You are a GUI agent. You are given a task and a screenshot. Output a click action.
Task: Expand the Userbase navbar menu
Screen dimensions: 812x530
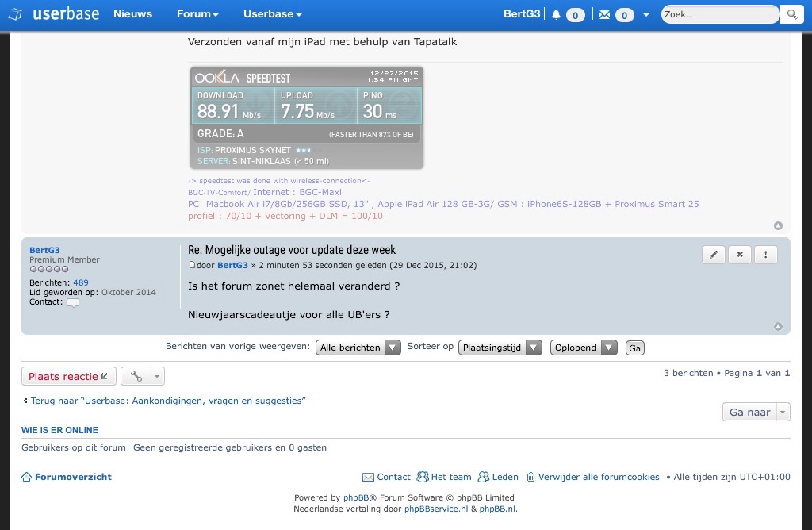272,14
